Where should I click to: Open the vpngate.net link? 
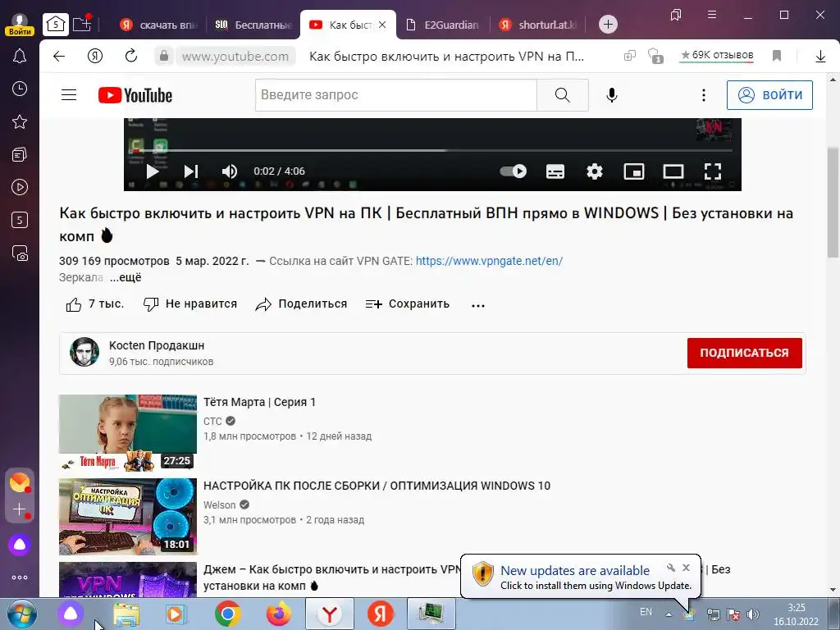click(489, 261)
